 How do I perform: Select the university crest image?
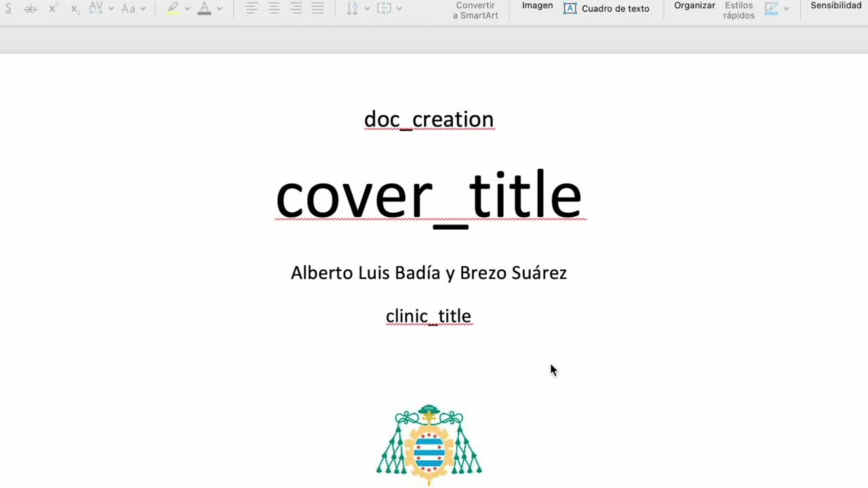coord(429,445)
